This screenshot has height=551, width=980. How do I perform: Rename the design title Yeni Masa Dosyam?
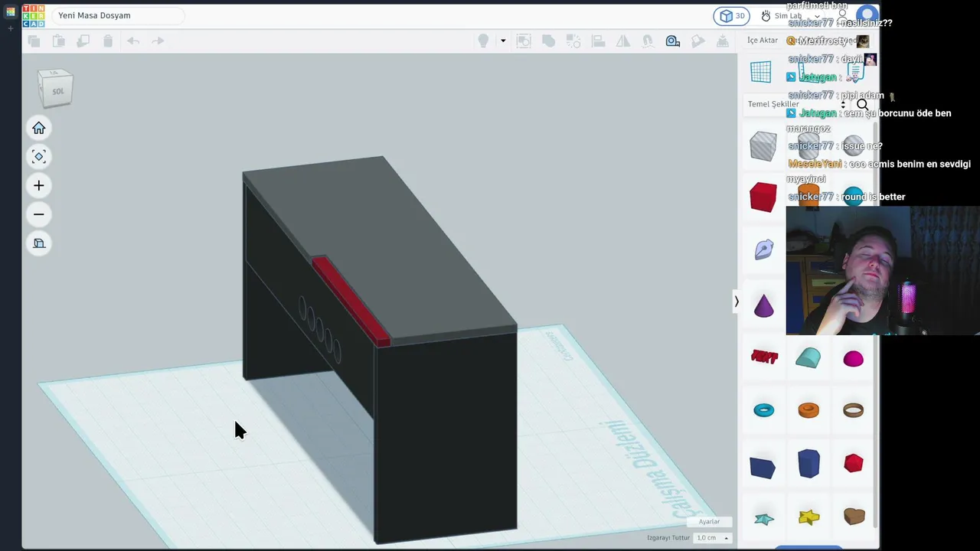pyautogui.click(x=94, y=15)
